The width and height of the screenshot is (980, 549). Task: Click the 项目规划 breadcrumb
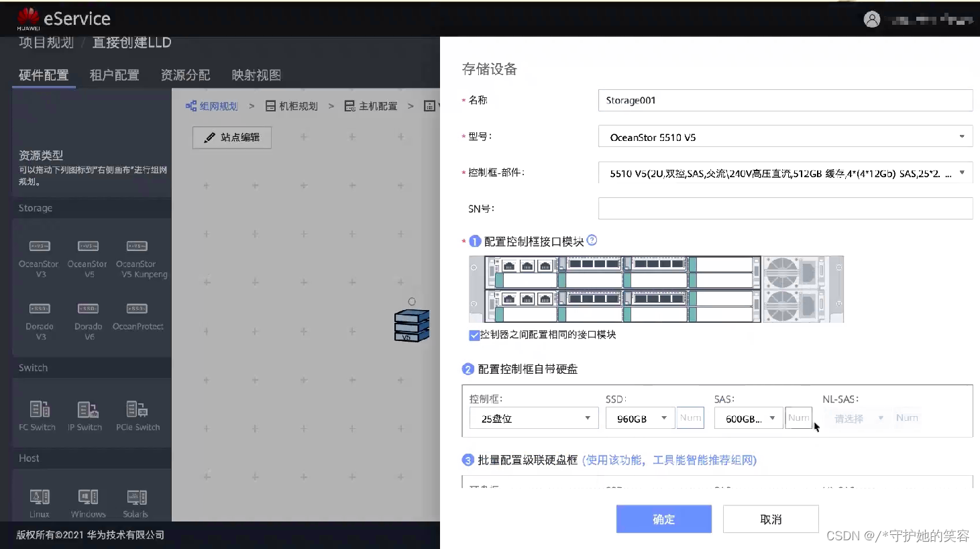[x=46, y=43]
